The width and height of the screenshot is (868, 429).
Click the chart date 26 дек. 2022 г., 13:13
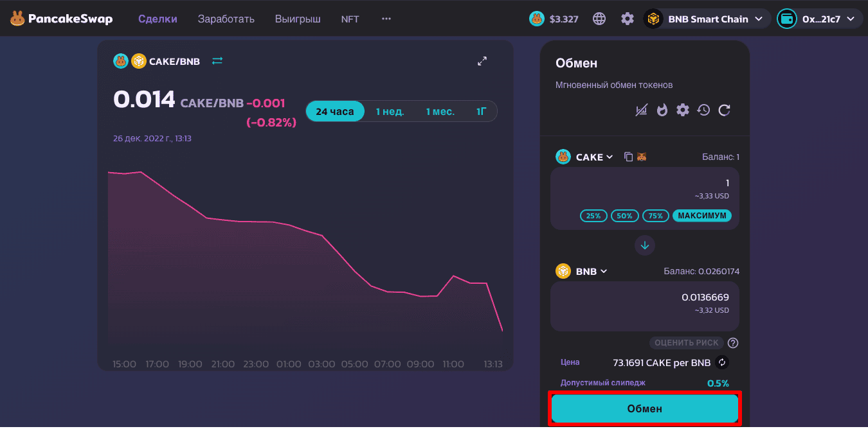pyautogui.click(x=152, y=138)
